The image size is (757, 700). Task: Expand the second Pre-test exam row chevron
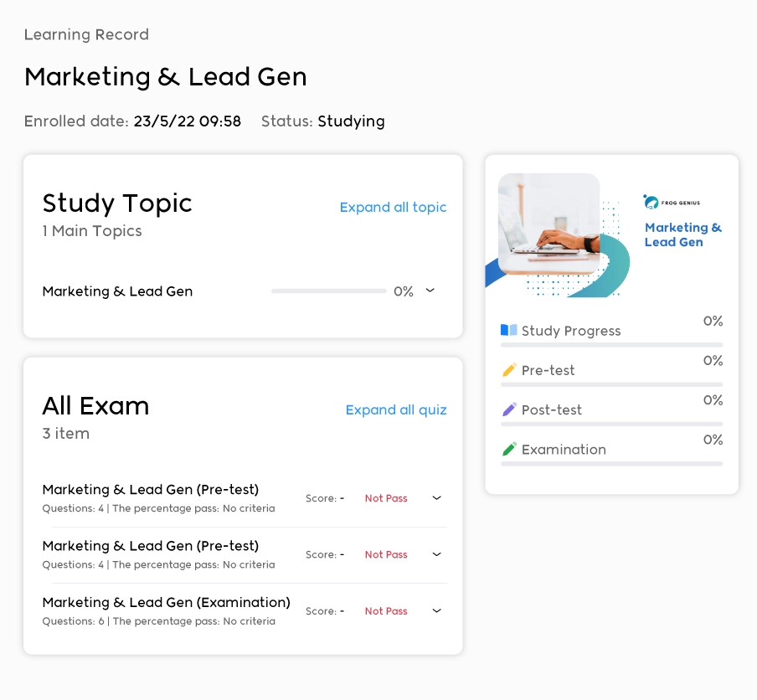point(436,553)
